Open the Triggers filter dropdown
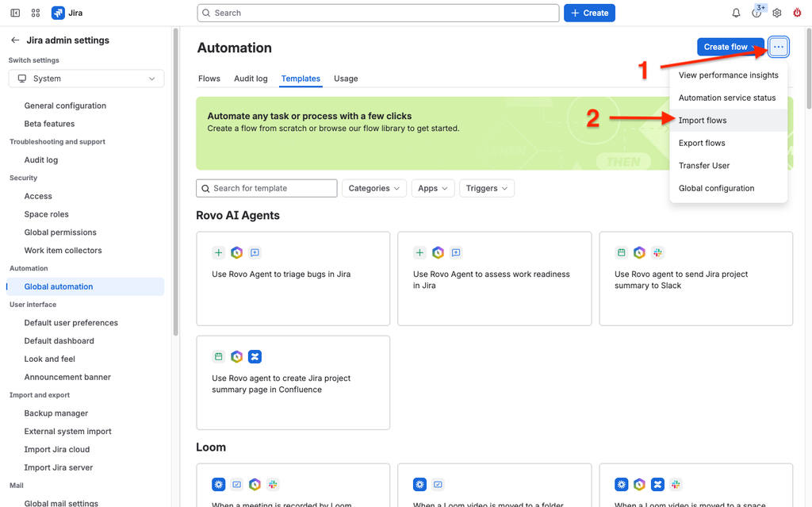This screenshot has width=812, height=507. [x=487, y=188]
